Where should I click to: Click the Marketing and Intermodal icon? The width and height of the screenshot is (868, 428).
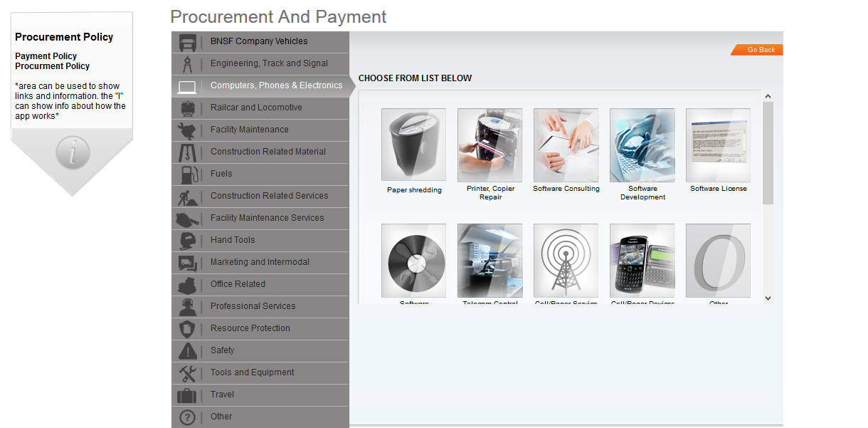pyautogui.click(x=187, y=263)
